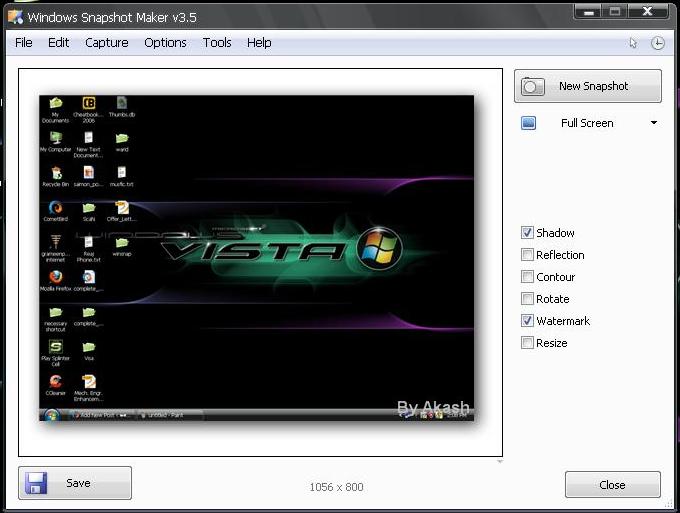Disable the Shadow checkbox
Screen dimensions: 680x513
coord(527,232)
